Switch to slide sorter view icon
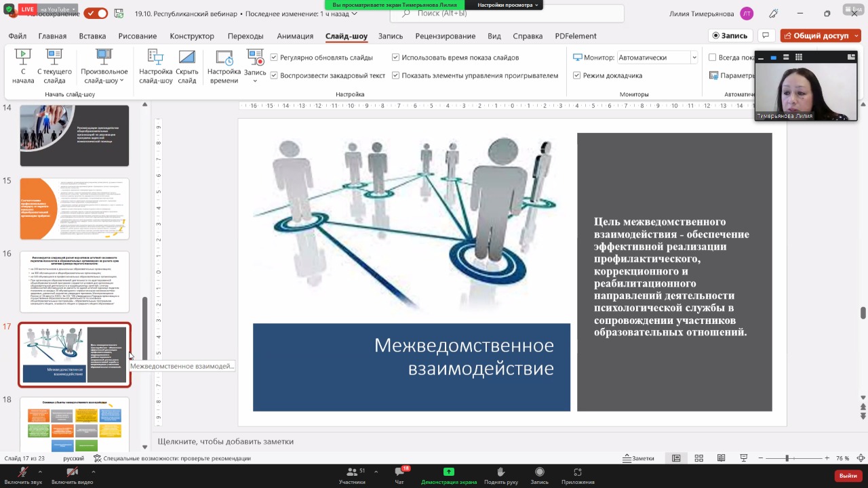Viewport: 868px width, 488px height. 698,458
